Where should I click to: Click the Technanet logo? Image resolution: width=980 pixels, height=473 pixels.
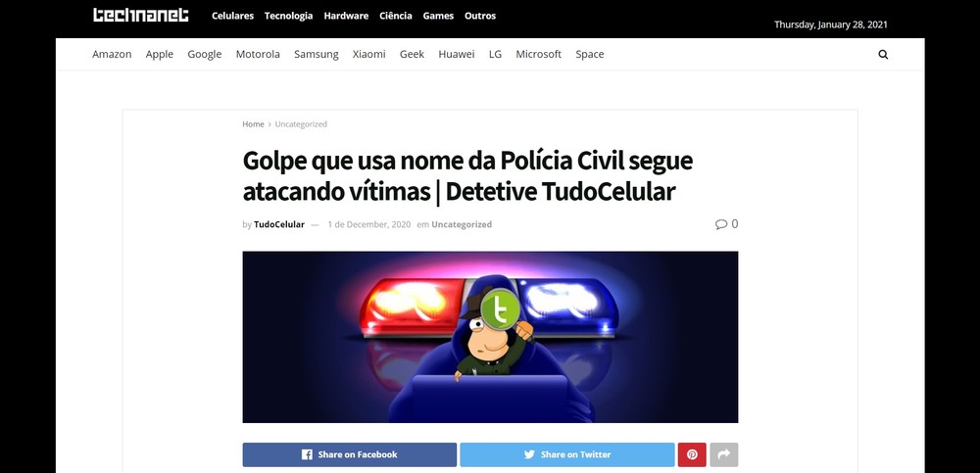tap(140, 15)
